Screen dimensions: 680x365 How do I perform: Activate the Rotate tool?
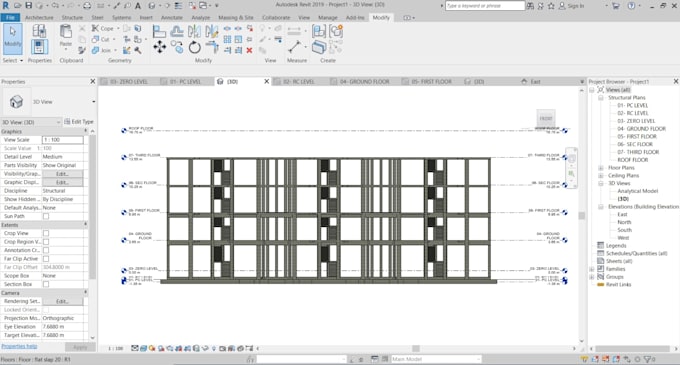tap(194, 47)
